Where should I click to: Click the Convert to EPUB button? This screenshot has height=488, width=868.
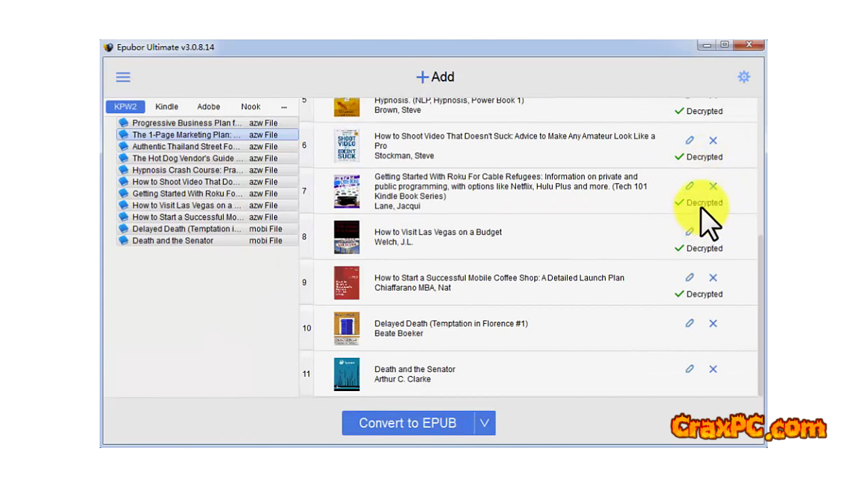pyautogui.click(x=408, y=423)
